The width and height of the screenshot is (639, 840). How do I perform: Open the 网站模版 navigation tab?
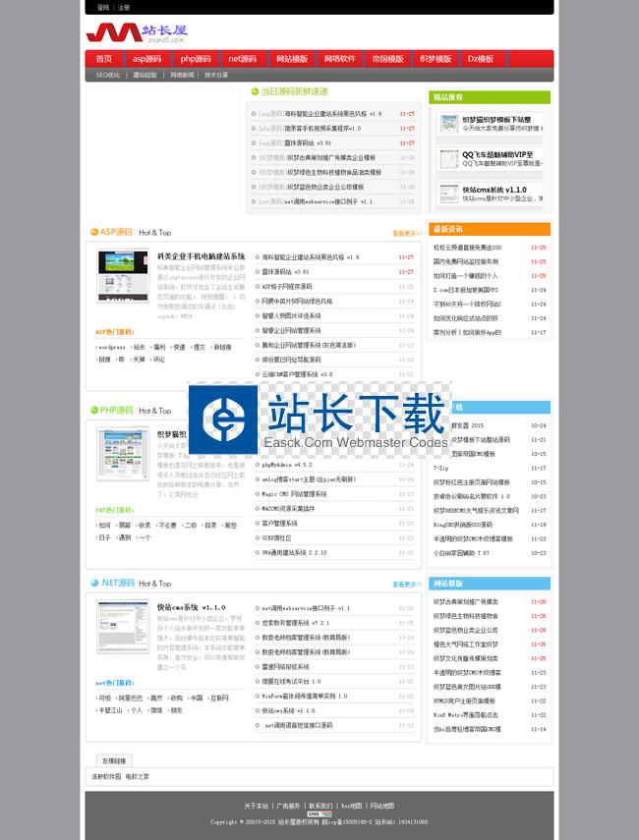point(292,59)
